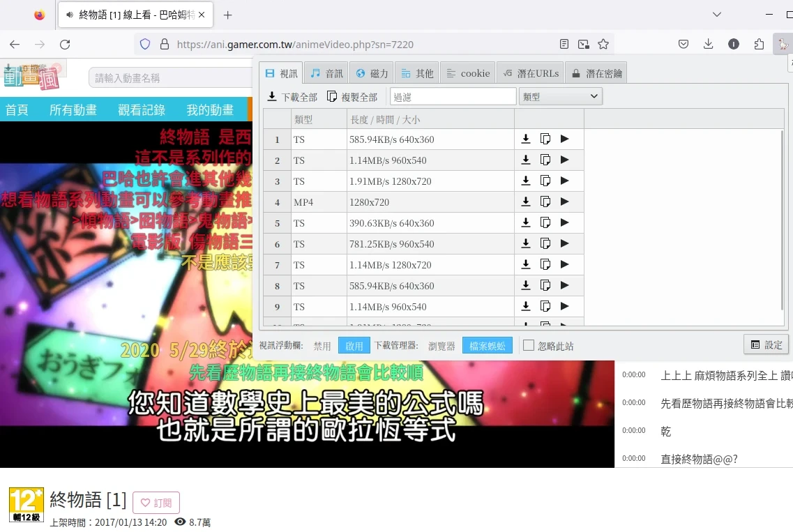Copy URL of row 8 TS entry

coord(545,286)
